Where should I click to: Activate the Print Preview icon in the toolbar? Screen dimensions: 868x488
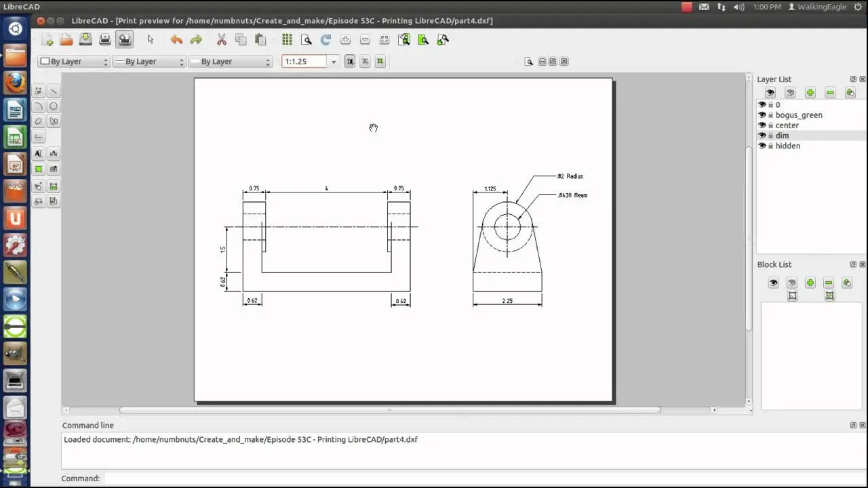[124, 39]
